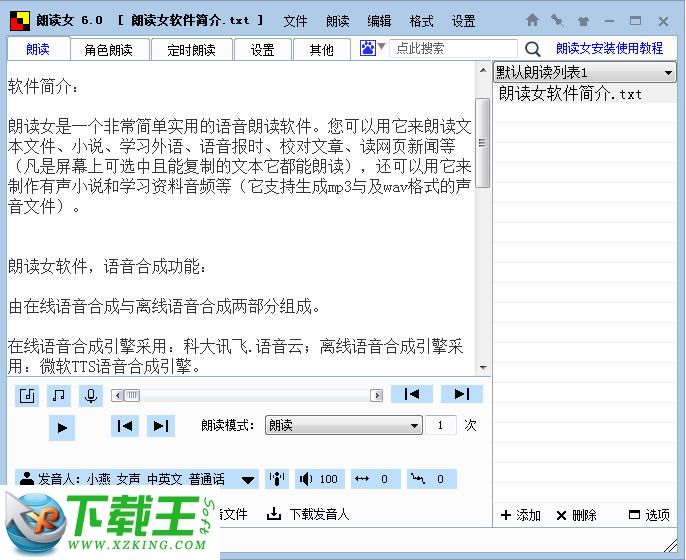The height and width of the screenshot is (560, 686).
Task: Open the 朗读女安装使用教程 link
Action: click(609, 48)
